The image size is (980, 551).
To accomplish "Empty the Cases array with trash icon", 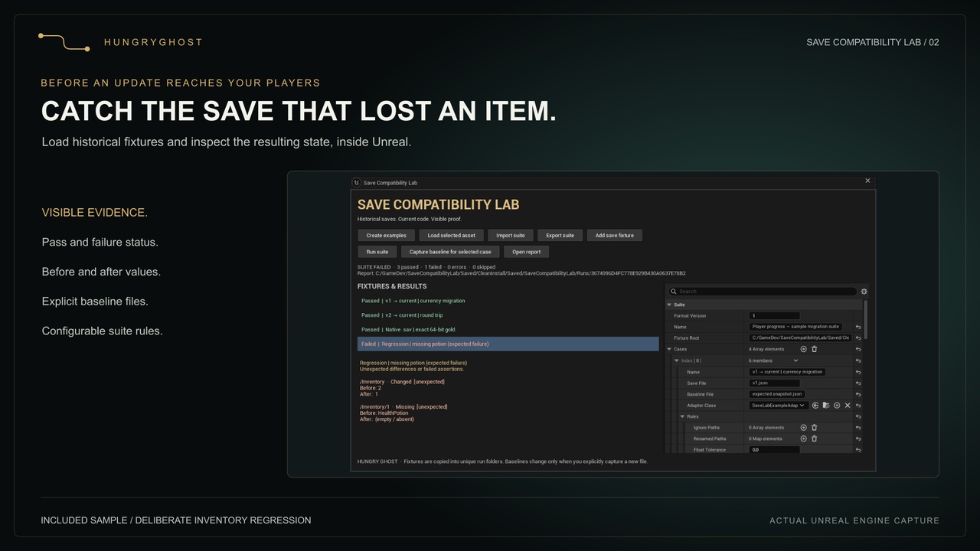I will click(x=814, y=349).
